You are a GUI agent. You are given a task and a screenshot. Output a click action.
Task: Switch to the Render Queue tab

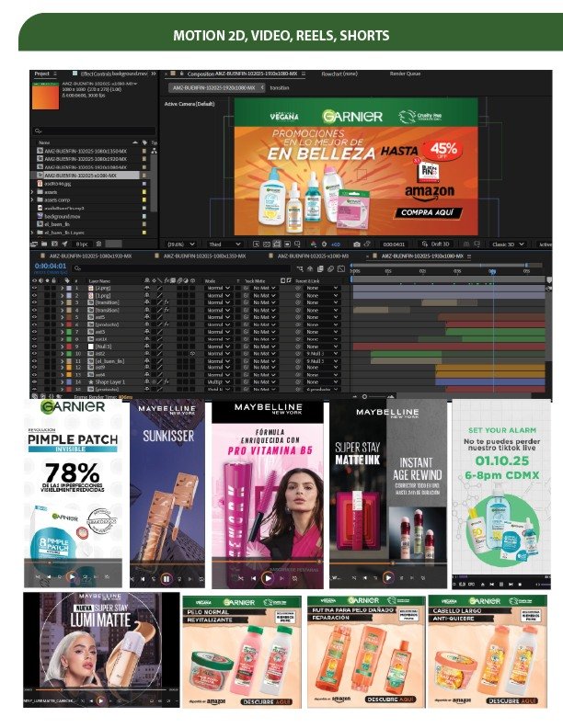pyautogui.click(x=404, y=73)
